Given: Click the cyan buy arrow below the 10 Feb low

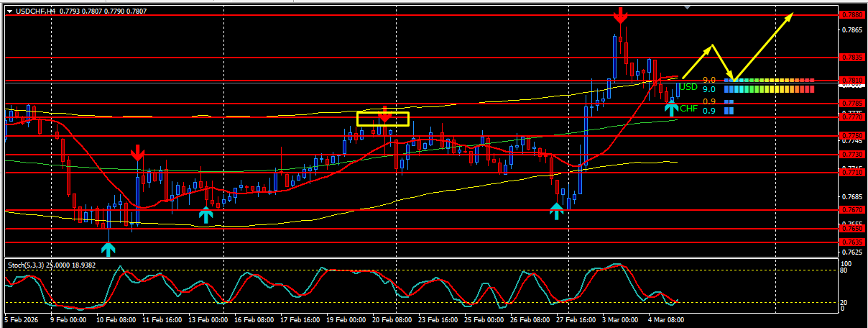Looking at the screenshot, I should point(108,250).
